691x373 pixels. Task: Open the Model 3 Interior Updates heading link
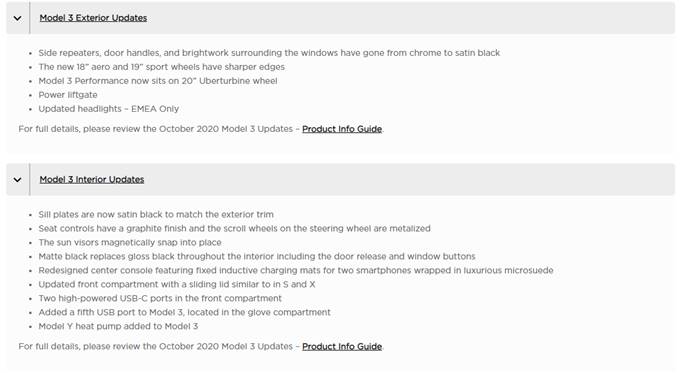[x=92, y=180]
